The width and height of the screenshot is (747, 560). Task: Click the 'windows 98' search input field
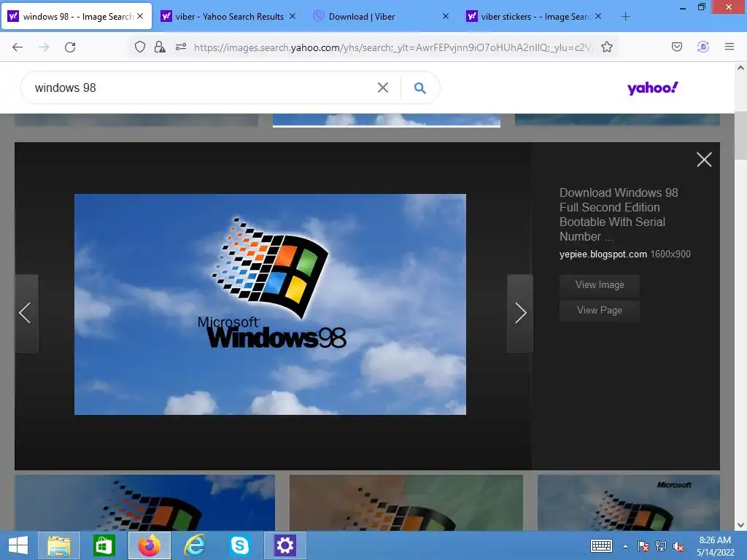coord(200,87)
